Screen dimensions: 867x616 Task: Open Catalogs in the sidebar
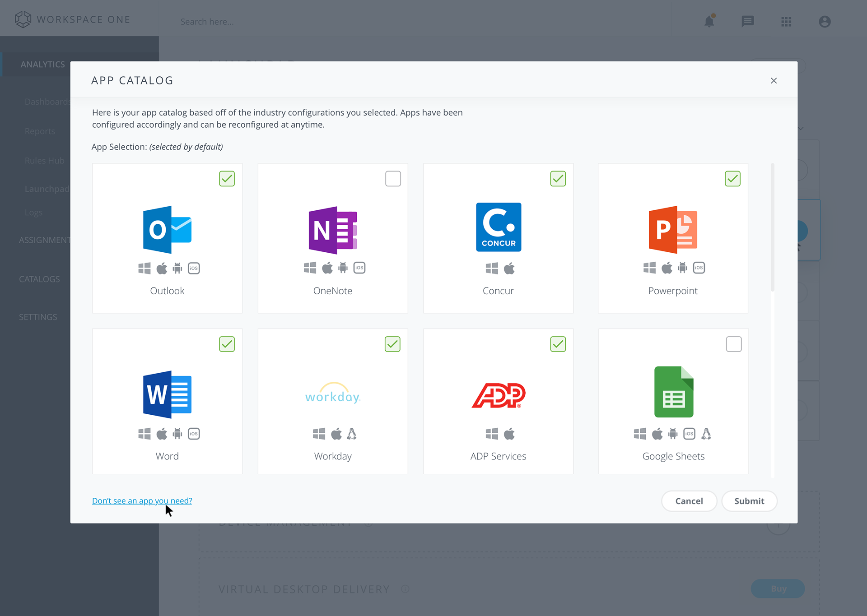coord(39,279)
